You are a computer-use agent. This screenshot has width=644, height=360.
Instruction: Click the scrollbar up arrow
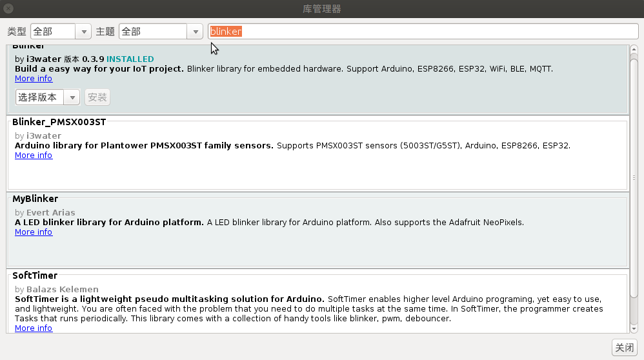click(634, 50)
